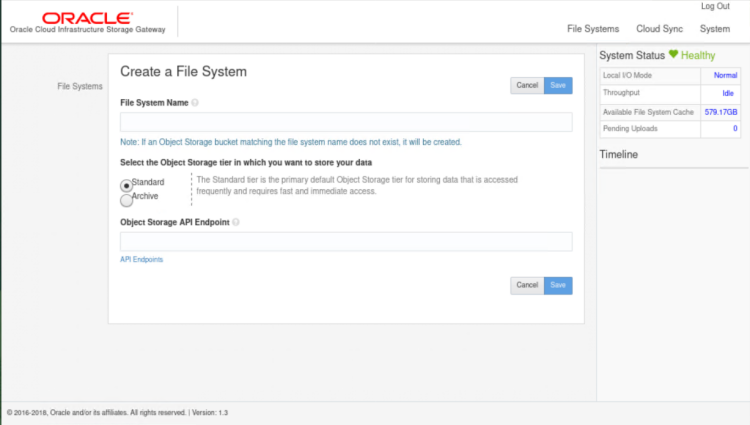Image resolution: width=750 pixels, height=425 pixels.
Task: Select the Archive storage tier radio button
Action: [x=126, y=200]
